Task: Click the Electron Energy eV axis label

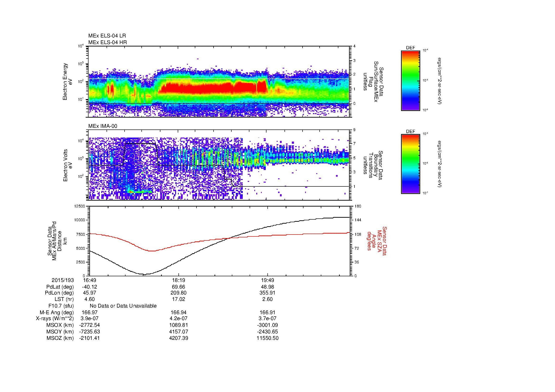Action: pos(68,82)
